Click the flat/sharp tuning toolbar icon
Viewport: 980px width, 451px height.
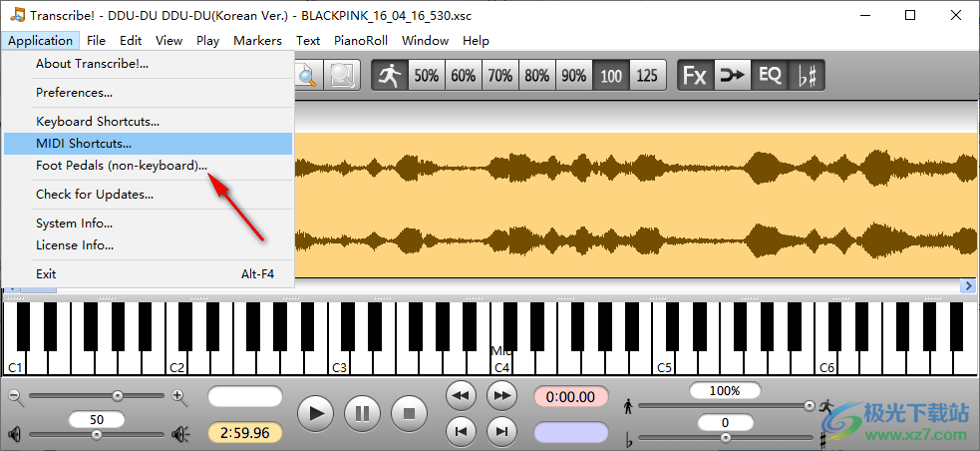[807, 76]
